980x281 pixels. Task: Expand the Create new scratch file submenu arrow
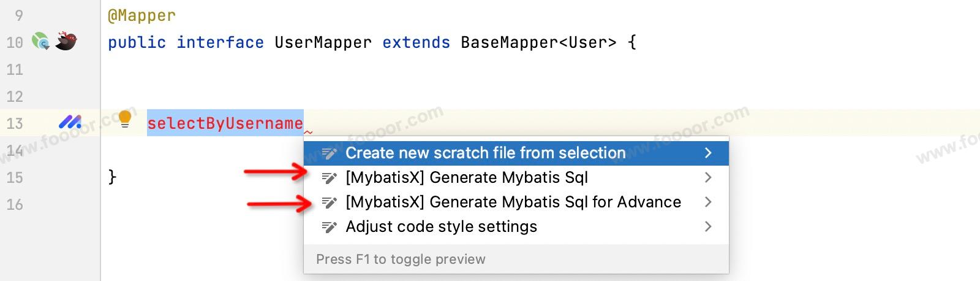pos(708,153)
